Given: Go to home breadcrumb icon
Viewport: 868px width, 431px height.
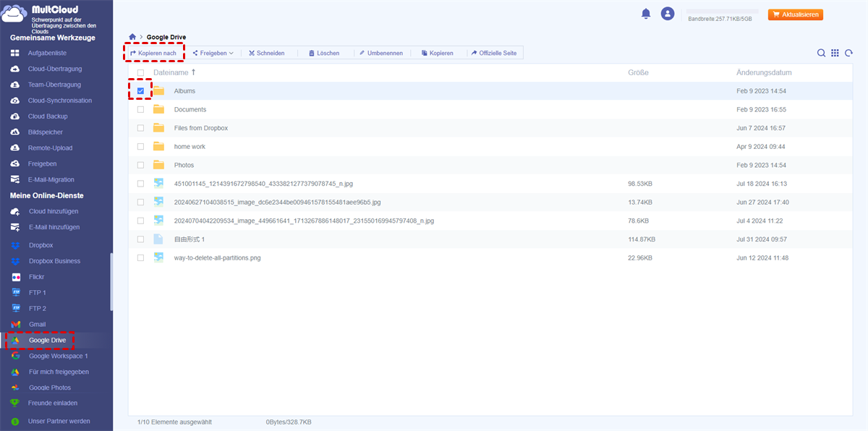Looking at the screenshot, I should pos(132,37).
